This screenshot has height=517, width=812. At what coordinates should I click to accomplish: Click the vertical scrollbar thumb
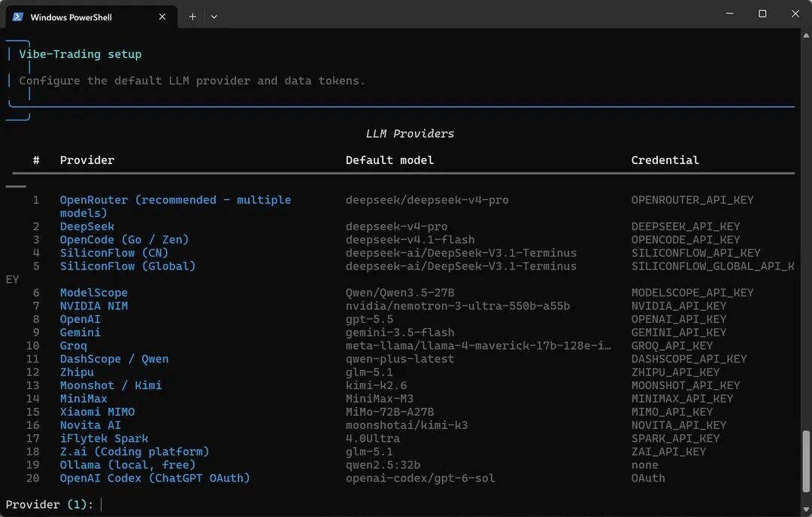pyautogui.click(x=806, y=461)
